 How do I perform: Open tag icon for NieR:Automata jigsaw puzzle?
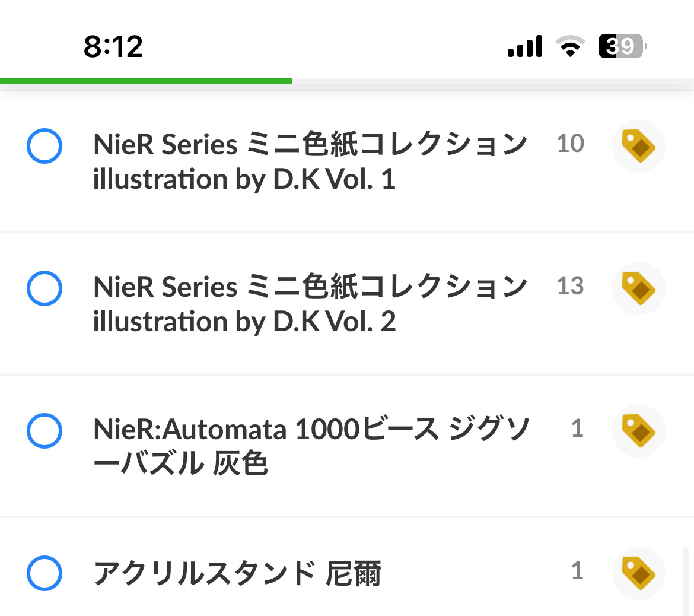(x=638, y=431)
